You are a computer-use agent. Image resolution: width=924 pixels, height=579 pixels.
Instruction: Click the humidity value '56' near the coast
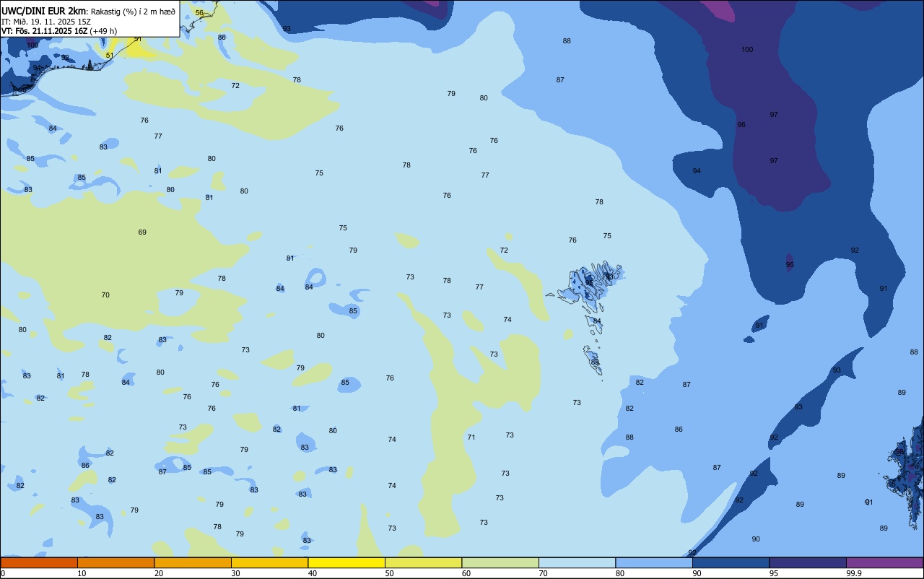click(x=199, y=13)
